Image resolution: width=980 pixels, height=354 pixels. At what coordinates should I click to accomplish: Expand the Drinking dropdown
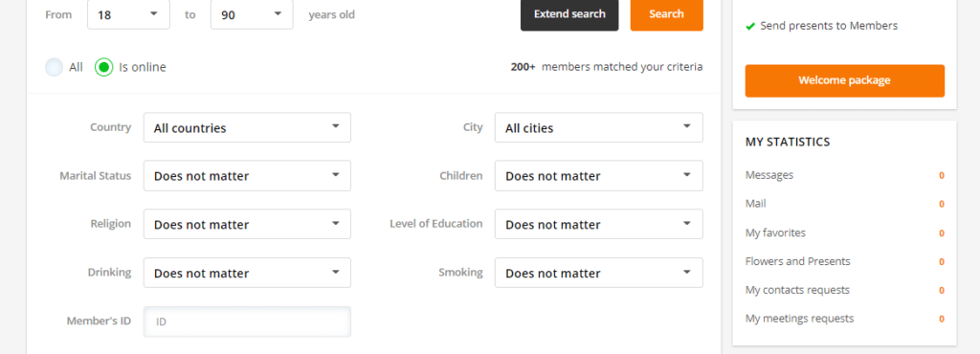coord(247,273)
